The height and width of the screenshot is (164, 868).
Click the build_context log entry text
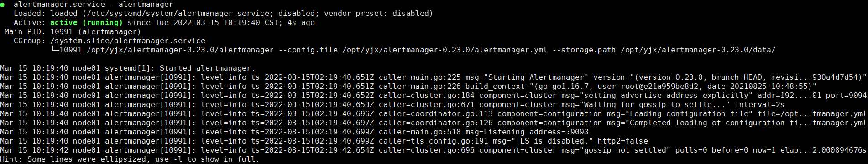click(641, 87)
